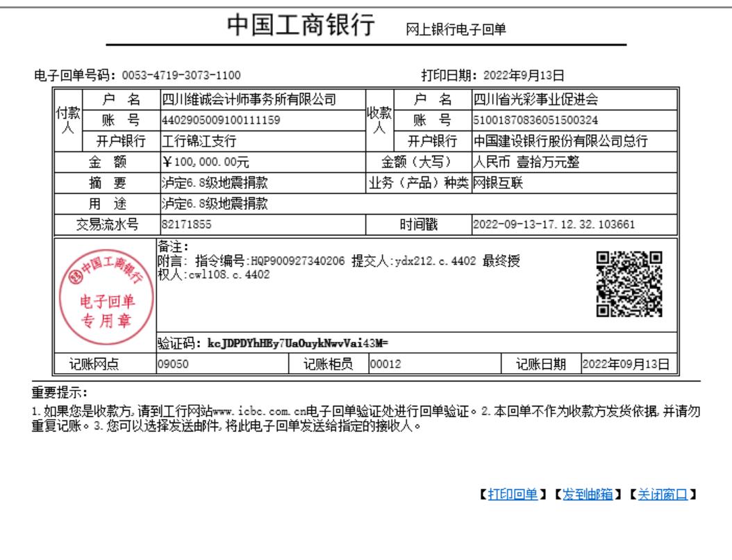Click business type 网银互联
Viewport: 732px width, 560px height.
[498, 183]
